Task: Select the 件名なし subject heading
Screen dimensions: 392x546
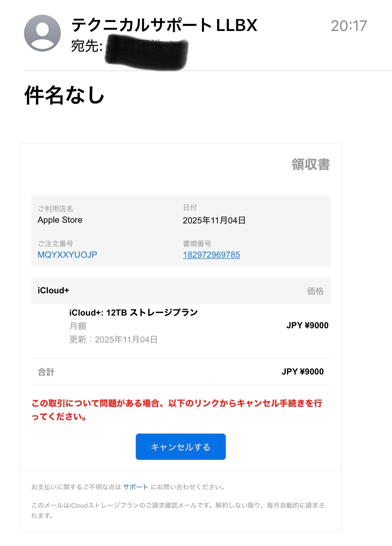Action: coord(64,96)
